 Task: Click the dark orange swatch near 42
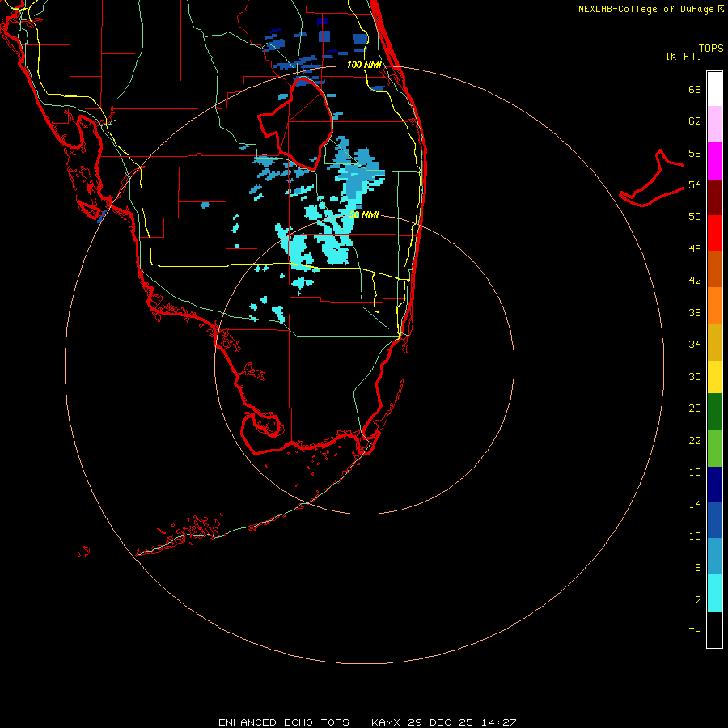coord(714,269)
